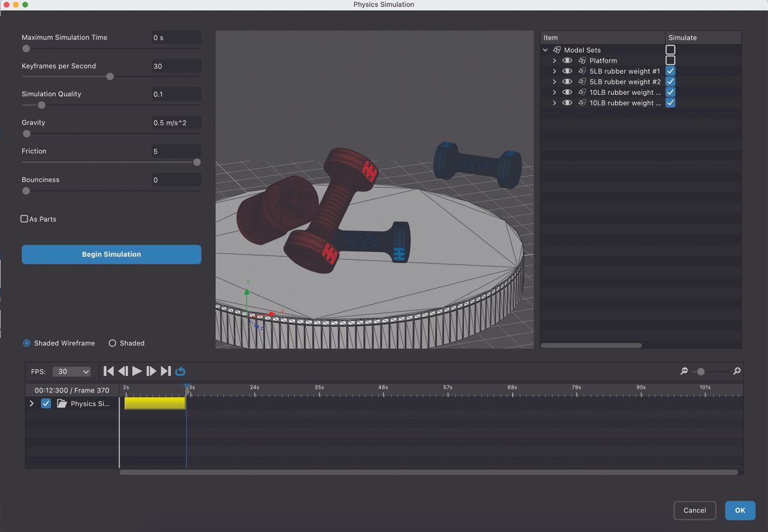Switch to the Shaded viewport mode
This screenshot has height=532, width=768.
(x=113, y=343)
